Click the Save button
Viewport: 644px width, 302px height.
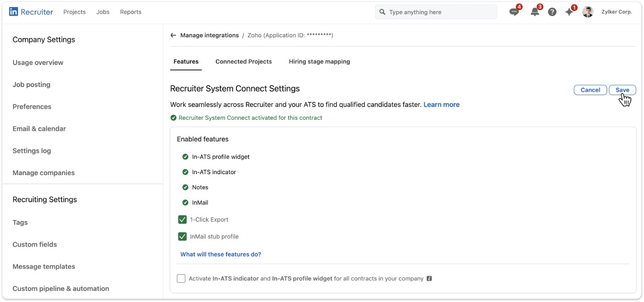[x=622, y=90]
